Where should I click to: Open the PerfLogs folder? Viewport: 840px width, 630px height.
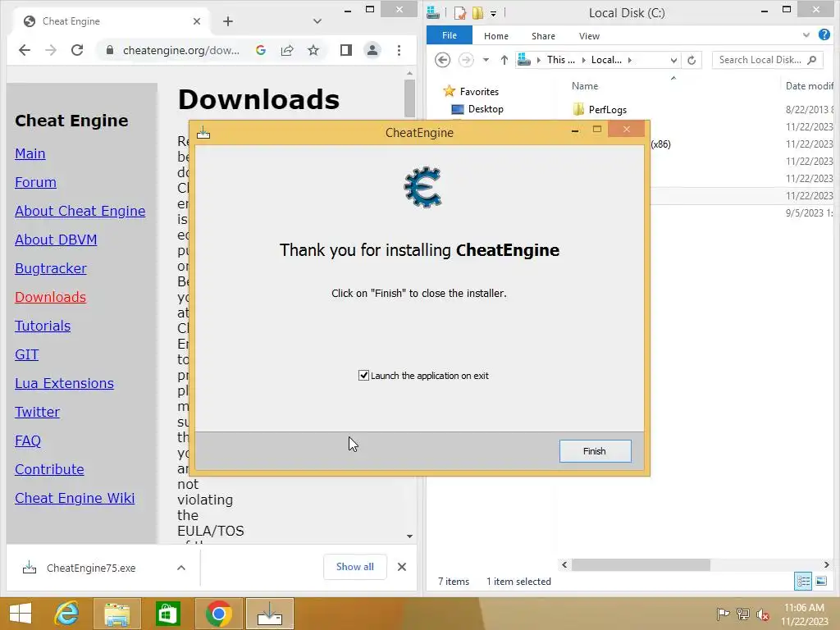tap(608, 110)
